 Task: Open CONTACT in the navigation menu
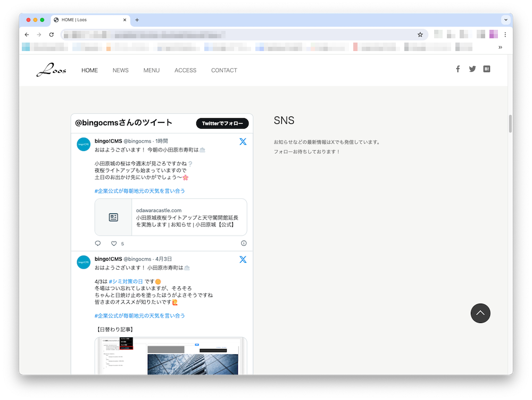click(224, 70)
